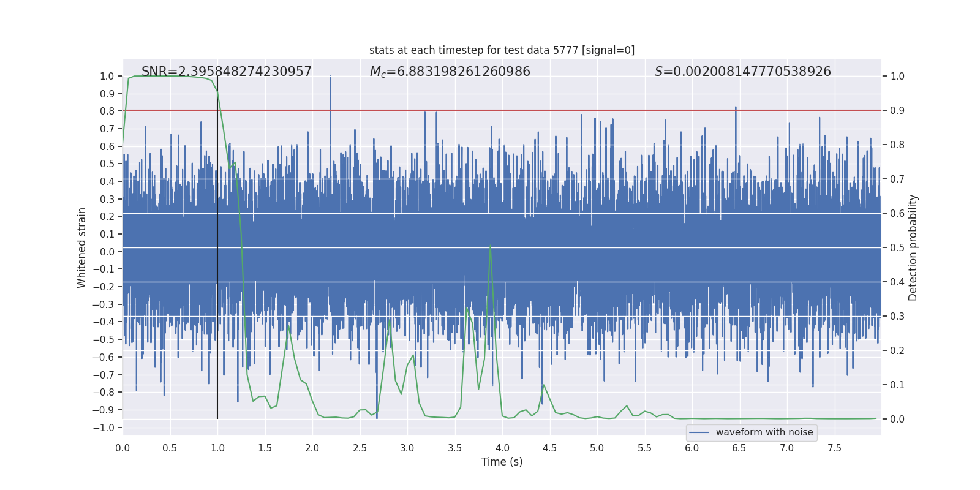Click the x-axis tick label 0.0
The width and height of the screenshot is (980, 490).
[x=123, y=448]
